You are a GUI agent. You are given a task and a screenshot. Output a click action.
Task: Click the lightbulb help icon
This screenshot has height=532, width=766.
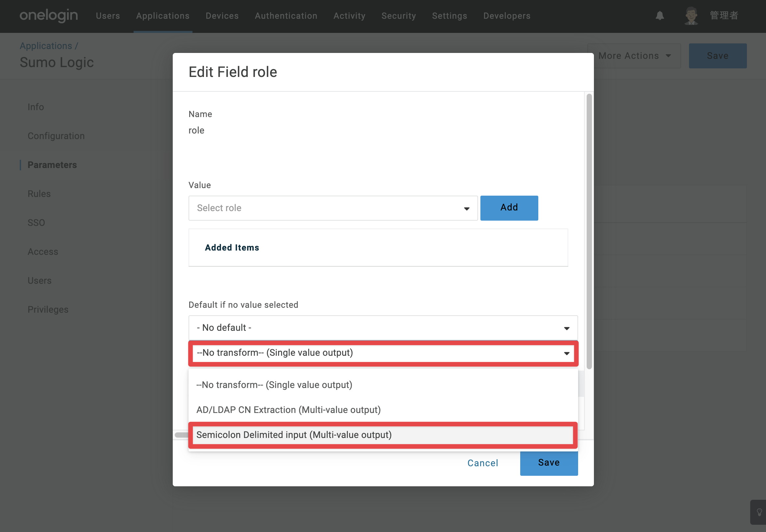[x=759, y=512]
